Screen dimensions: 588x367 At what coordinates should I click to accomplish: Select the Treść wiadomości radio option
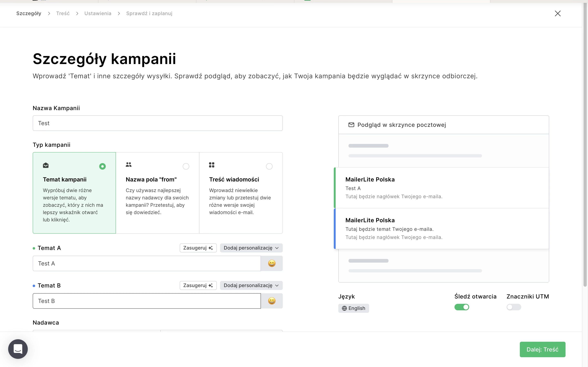(x=269, y=166)
